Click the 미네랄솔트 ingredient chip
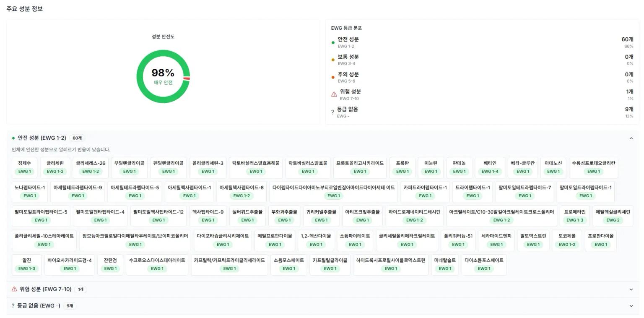The width and height of the screenshot is (644, 318). pos(445,265)
